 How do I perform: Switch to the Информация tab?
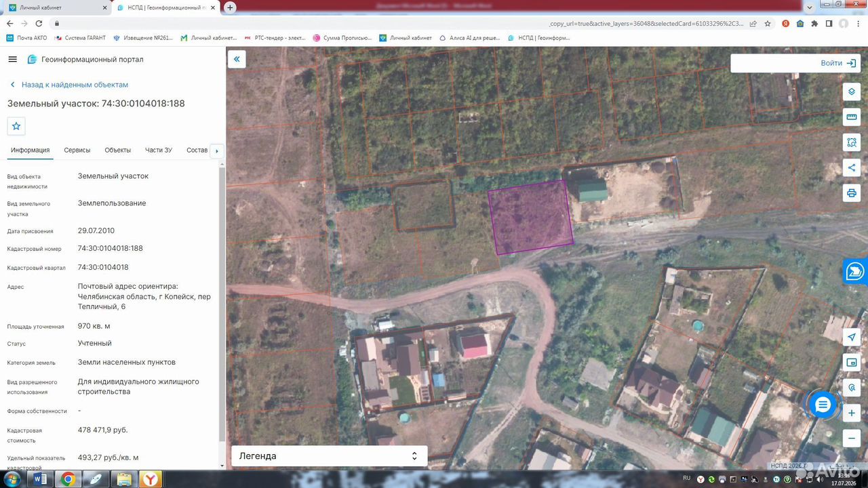30,150
